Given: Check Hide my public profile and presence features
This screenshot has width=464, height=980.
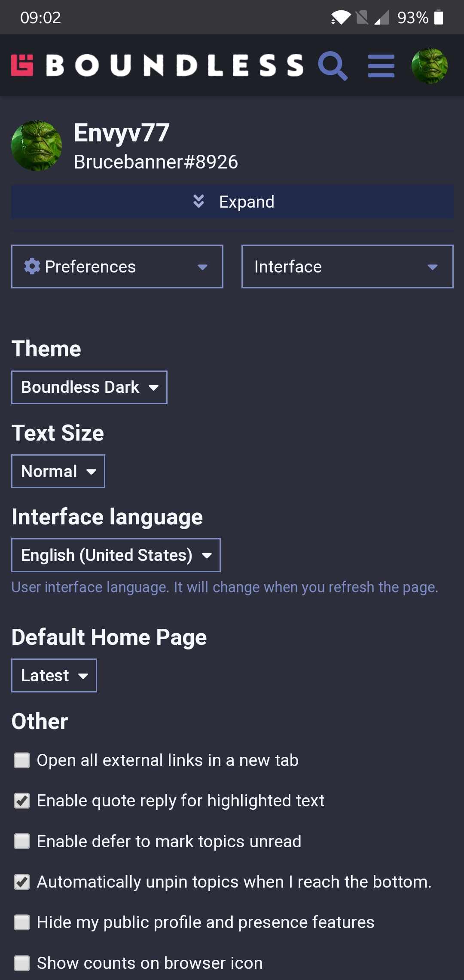Looking at the screenshot, I should coord(22,922).
